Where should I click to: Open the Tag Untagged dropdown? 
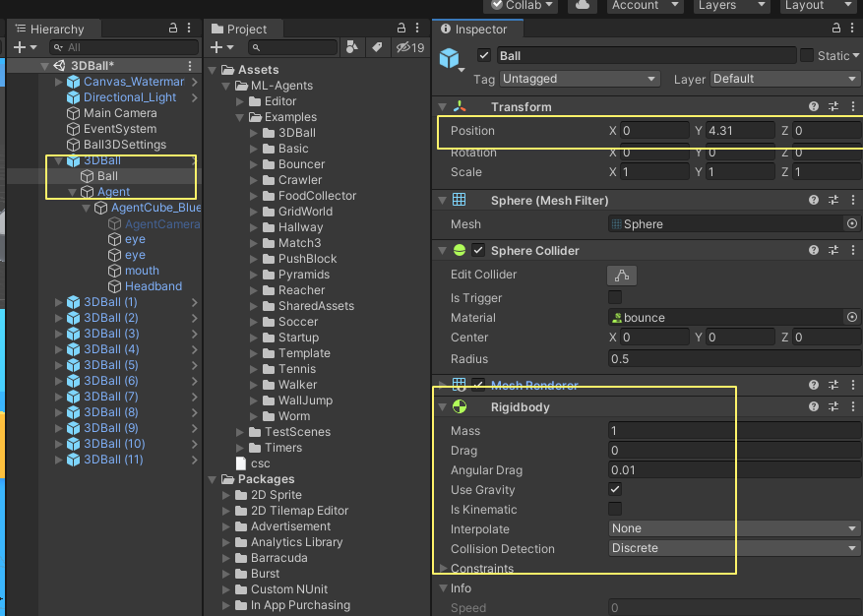[580, 79]
